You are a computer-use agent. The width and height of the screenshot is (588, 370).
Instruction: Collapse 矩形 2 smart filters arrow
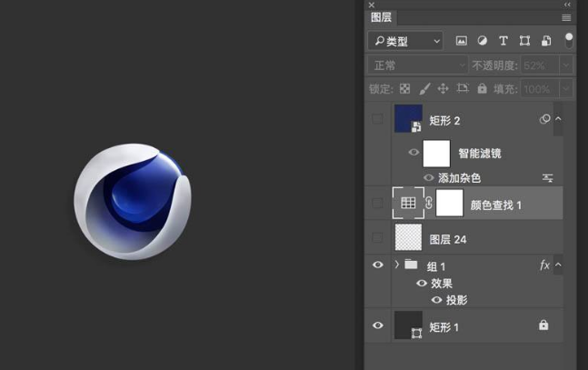pos(558,118)
